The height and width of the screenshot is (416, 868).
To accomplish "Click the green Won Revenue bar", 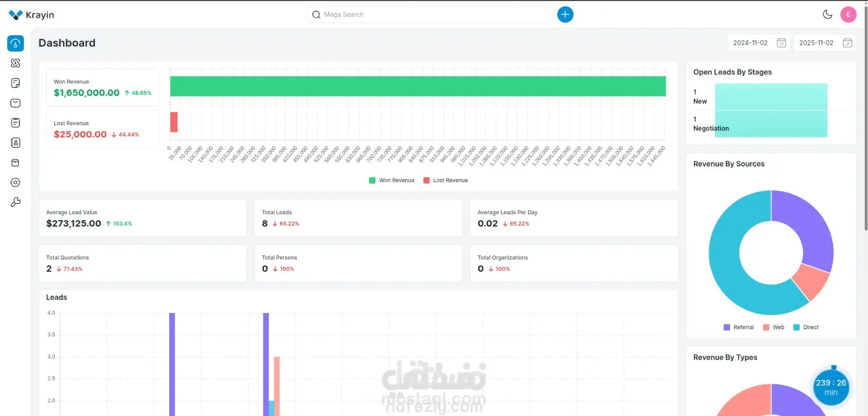I will coord(418,86).
